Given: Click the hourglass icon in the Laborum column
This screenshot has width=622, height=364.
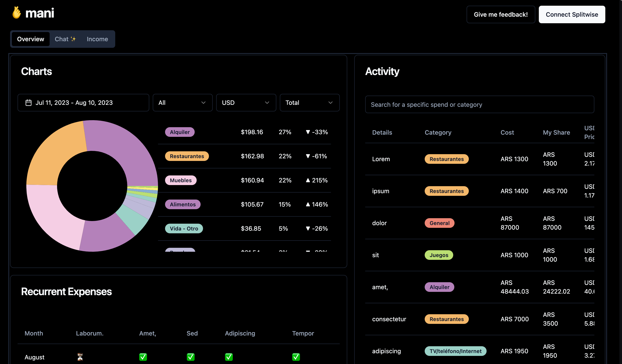Looking at the screenshot, I should pyautogui.click(x=80, y=357).
